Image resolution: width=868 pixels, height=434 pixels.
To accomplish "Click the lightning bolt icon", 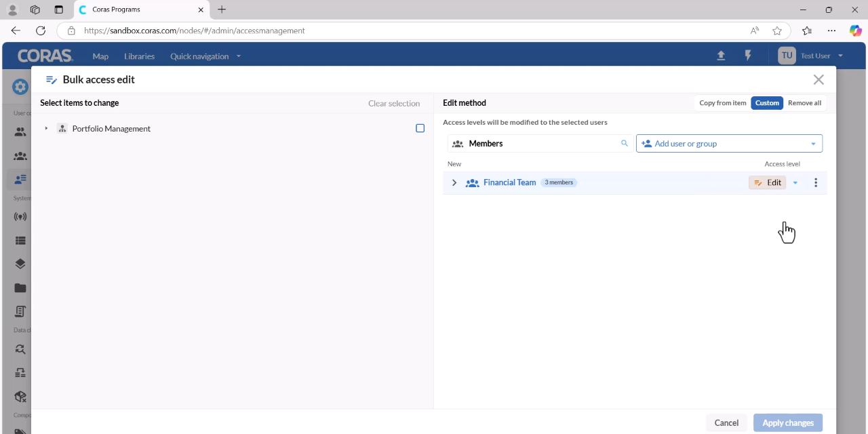I will [x=748, y=56].
